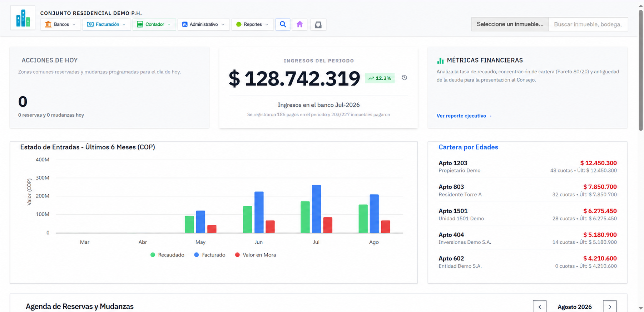Go to next month in agenda
Screen dimensions: 644x312
pyautogui.click(x=610, y=307)
